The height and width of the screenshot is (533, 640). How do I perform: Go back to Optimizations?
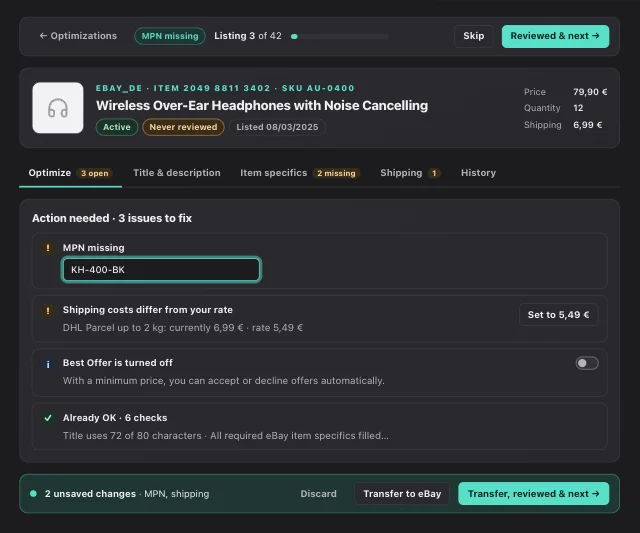point(78,36)
